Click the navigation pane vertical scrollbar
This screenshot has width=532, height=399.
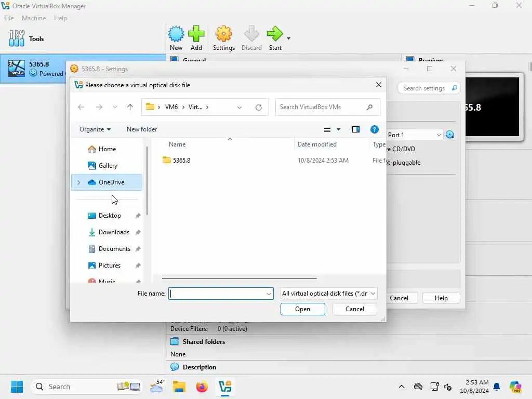tap(147, 180)
